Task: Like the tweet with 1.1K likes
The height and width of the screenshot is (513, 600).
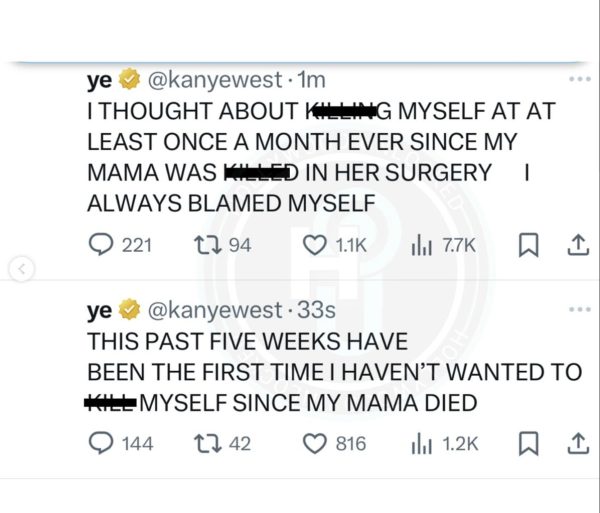Action: (314, 244)
